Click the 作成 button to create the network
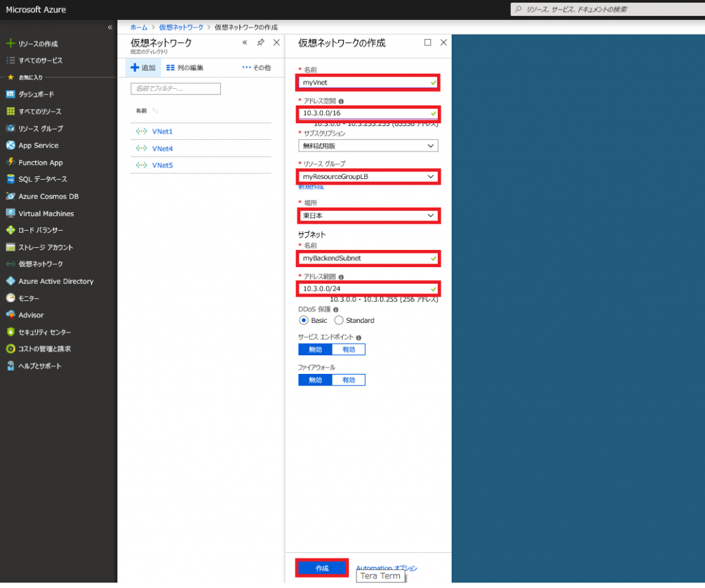The height and width of the screenshot is (588, 705). [x=321, y=567]
